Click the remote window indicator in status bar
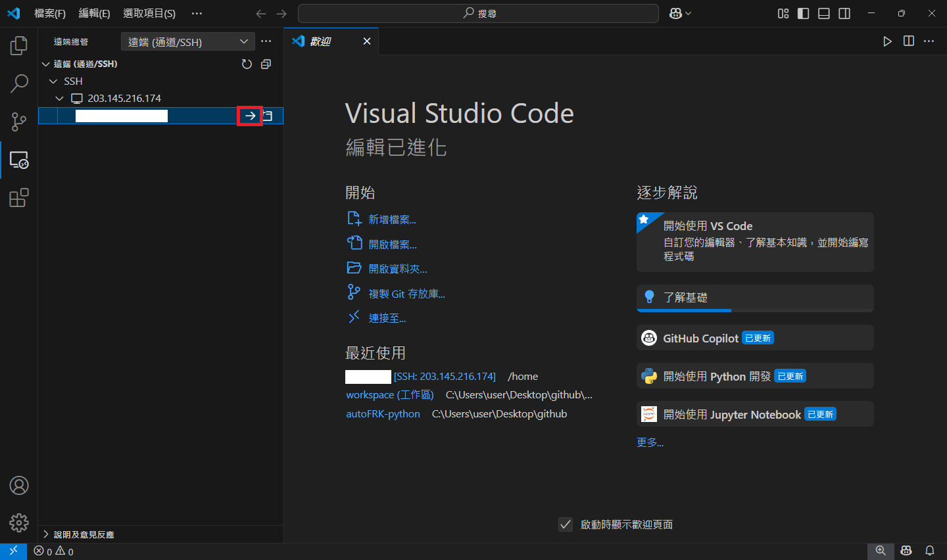Viewport: 947px width, 560px height. (13, 551)
